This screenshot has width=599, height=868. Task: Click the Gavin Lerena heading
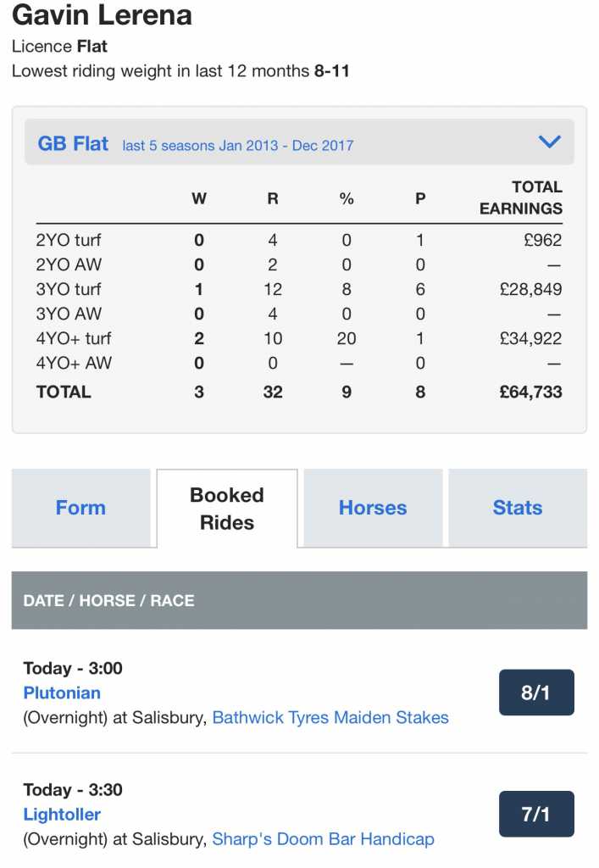(x=102, y=15)
